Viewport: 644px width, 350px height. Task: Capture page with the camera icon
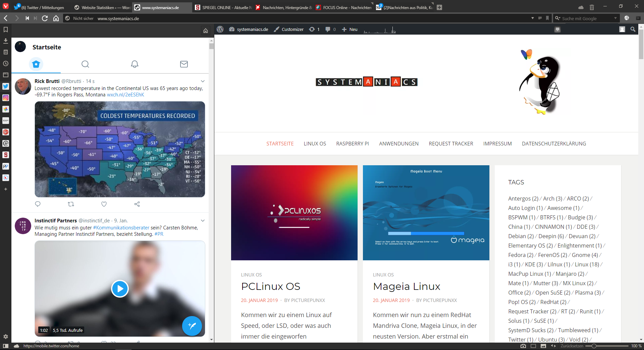[523, 346]
